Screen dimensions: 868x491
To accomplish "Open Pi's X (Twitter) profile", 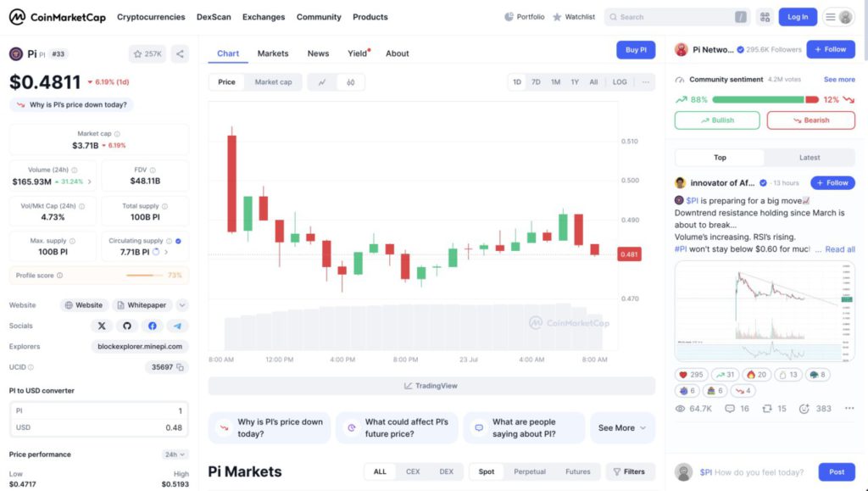I will point(102,326).
